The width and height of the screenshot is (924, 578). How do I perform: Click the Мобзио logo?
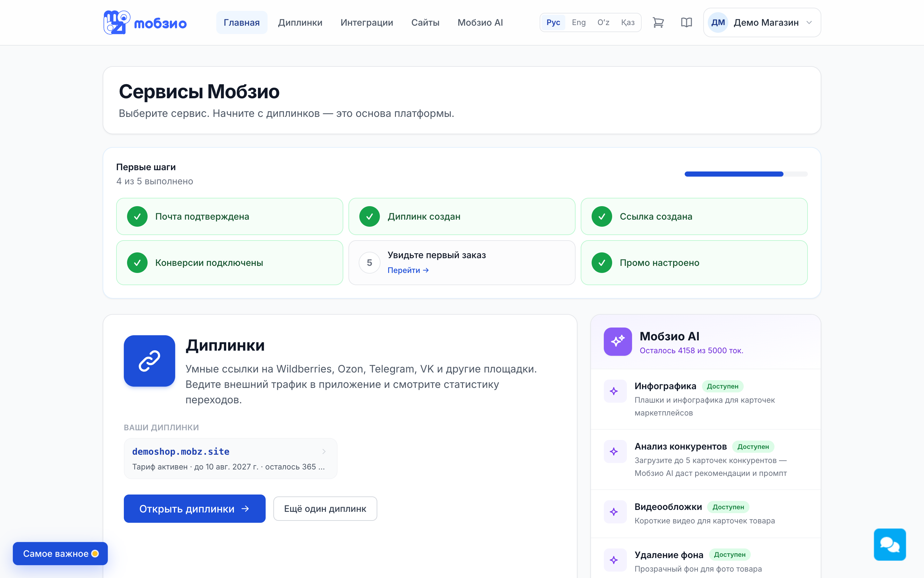[x=145, y=22]
